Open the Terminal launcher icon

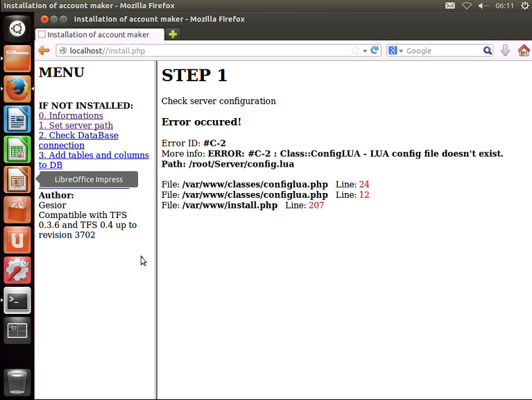17,300
